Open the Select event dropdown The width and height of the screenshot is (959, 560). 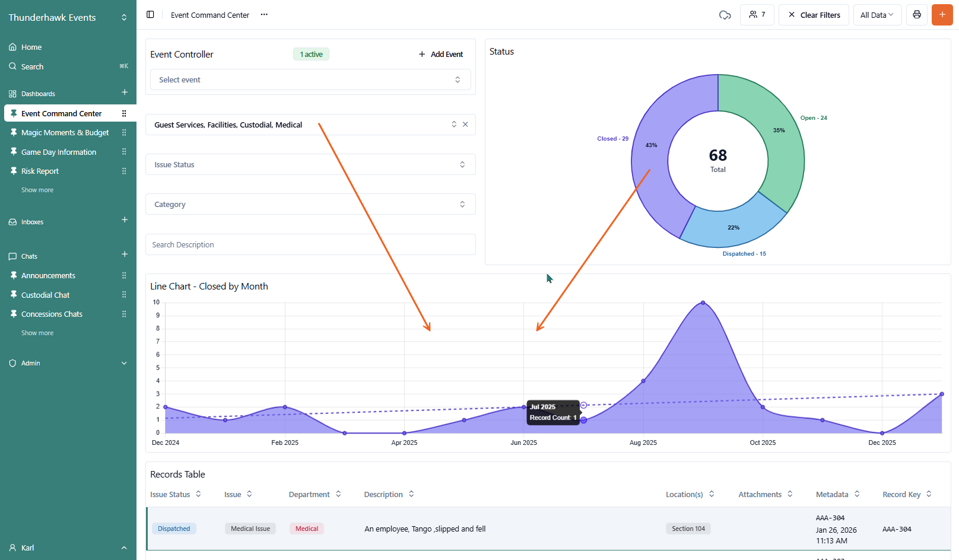[x=310, y=80]
